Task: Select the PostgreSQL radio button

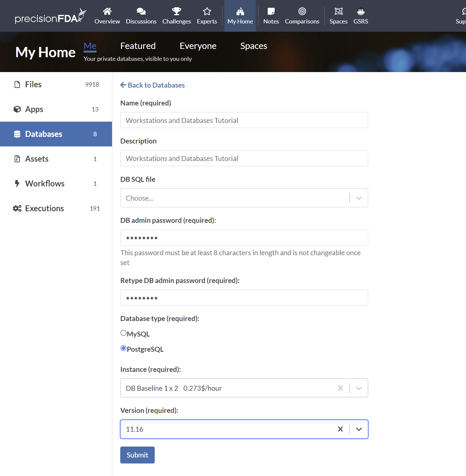Action: coord(124,348)
